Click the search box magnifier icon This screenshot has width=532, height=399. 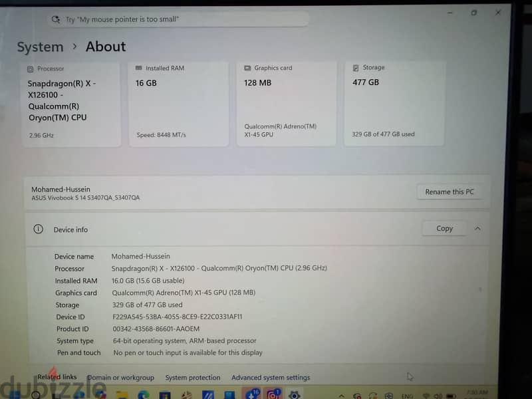point(56,19)
